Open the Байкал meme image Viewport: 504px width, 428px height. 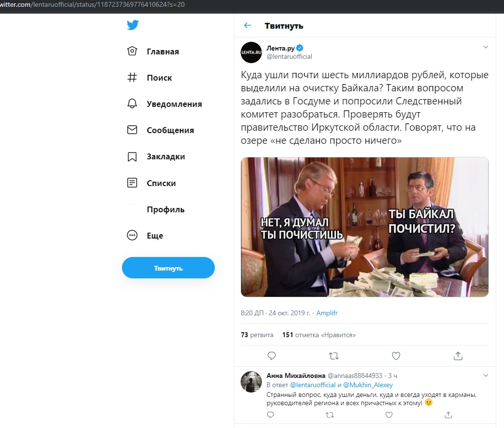(365, 227)
